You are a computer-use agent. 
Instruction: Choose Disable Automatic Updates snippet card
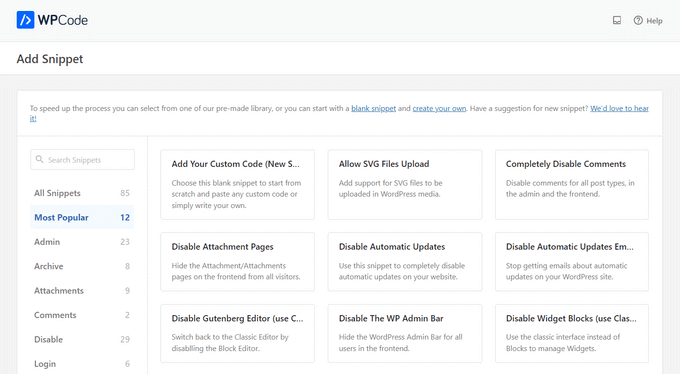[x=405, y=262]
